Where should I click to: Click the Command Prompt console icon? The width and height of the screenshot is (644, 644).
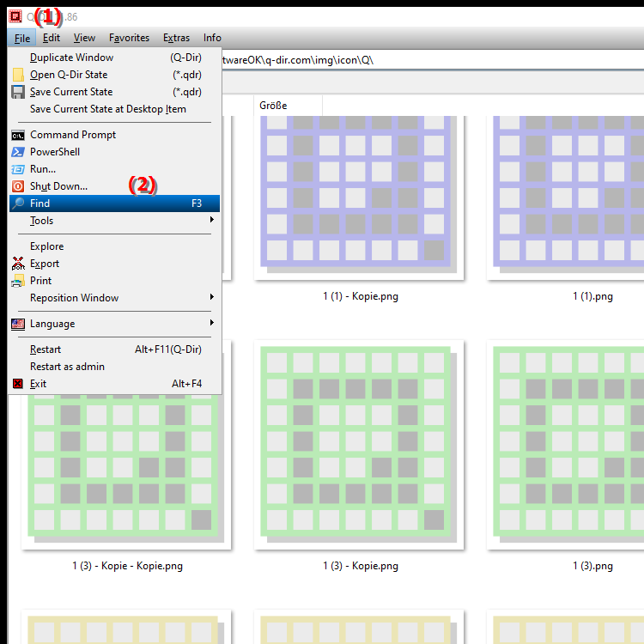point(18,135)
